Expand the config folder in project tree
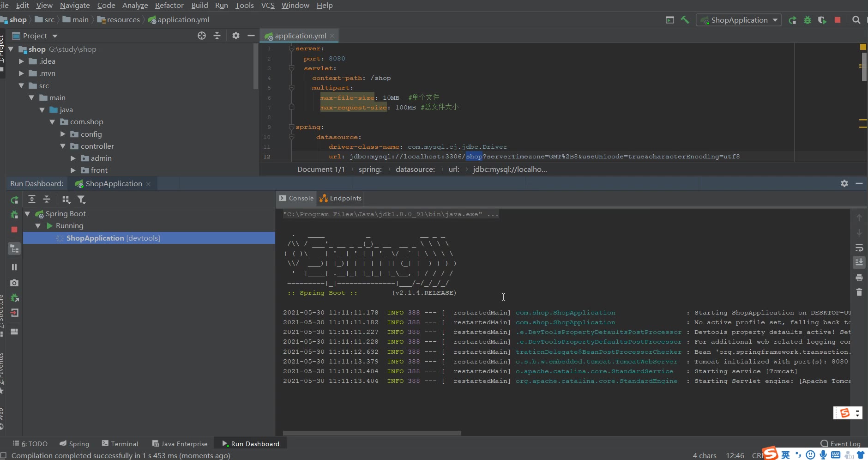This screenshot has height=460, width=868. (x=63, y=134)
